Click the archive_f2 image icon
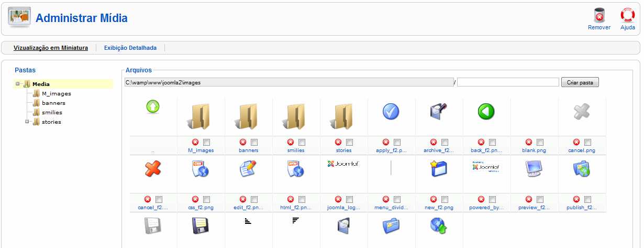Screen dimensions: 644x248 438,111
